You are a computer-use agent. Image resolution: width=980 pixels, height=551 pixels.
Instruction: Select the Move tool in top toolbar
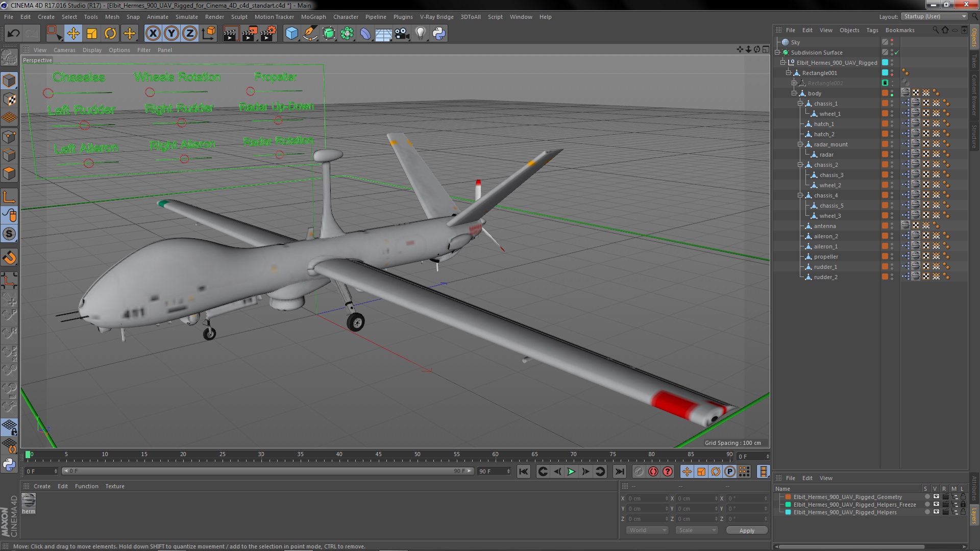point(73,34)
